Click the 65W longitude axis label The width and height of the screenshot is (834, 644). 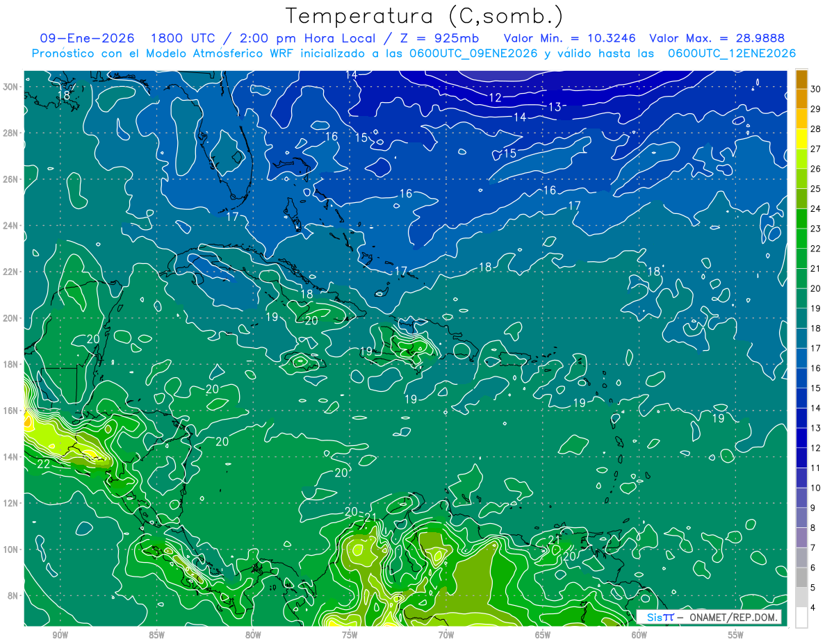click(543, 635)
